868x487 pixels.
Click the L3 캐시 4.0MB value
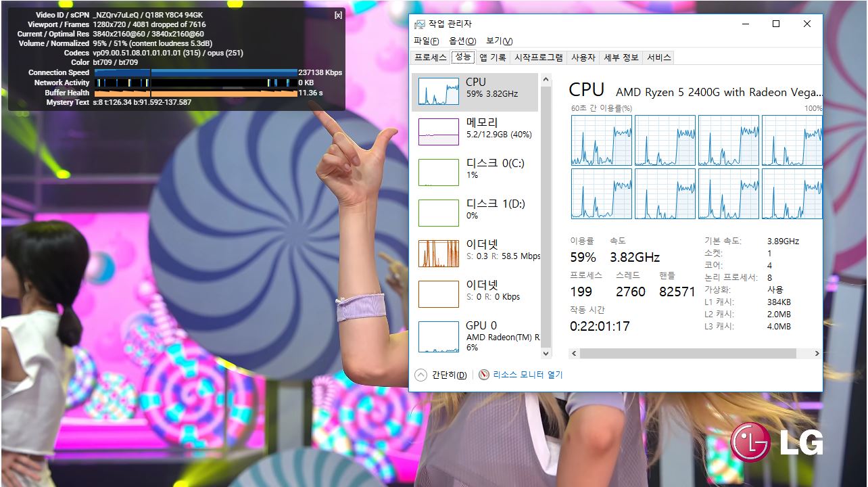point(779,327)
